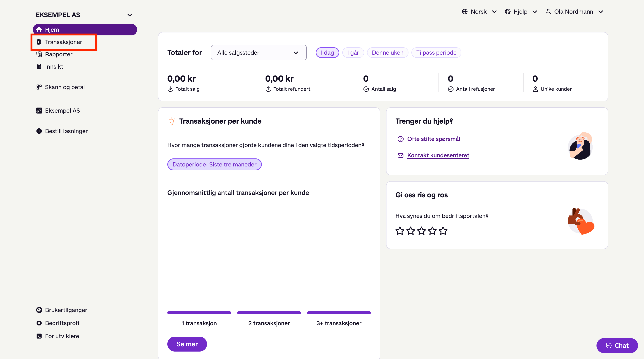
Task: Select the I går period filter
Action: point(353,53)
